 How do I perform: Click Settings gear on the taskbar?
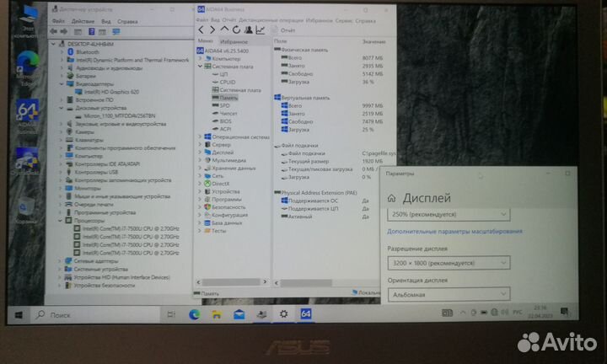point(284,314)
